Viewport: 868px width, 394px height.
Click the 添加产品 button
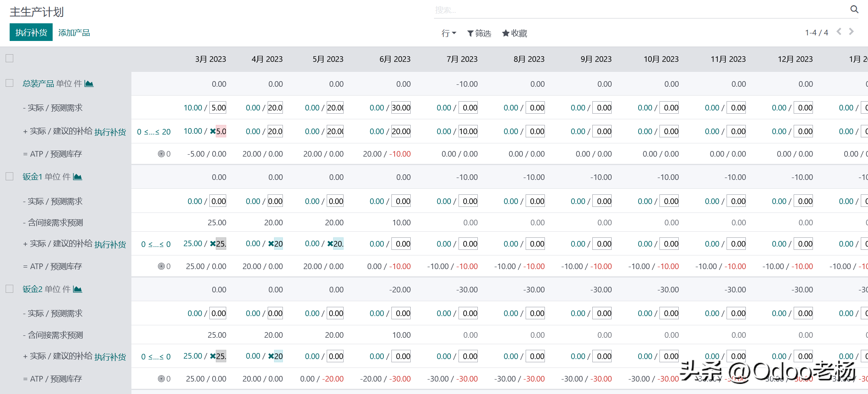point(74,33)
